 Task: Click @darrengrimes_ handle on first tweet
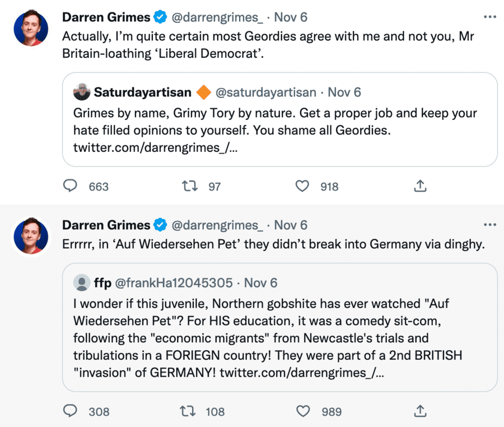pos(217,17)
